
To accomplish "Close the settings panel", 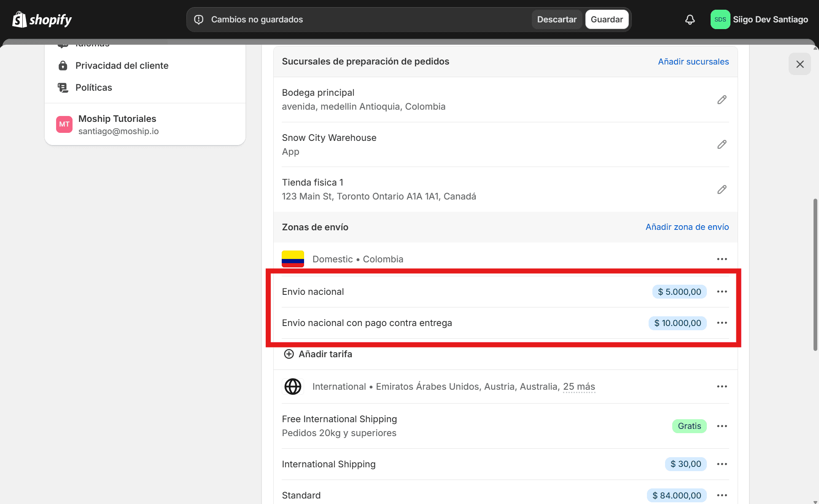I will tap(800, 64).
